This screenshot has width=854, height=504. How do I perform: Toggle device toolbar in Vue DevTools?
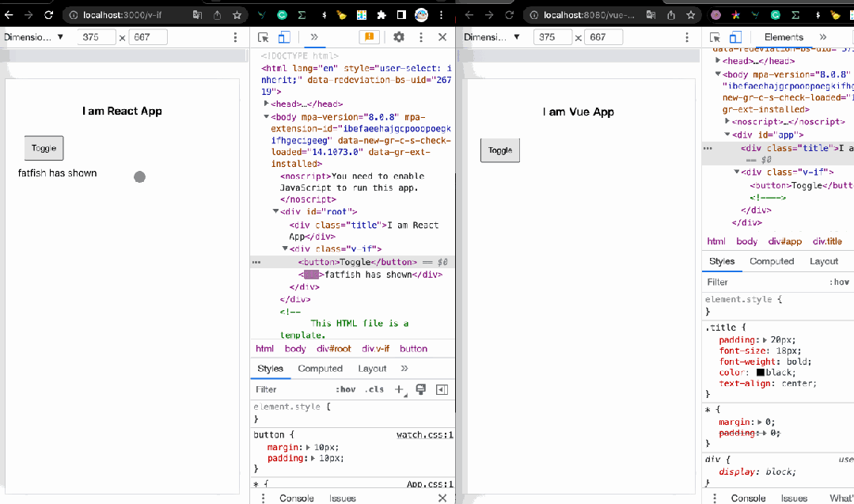click(x=736, y=37)
